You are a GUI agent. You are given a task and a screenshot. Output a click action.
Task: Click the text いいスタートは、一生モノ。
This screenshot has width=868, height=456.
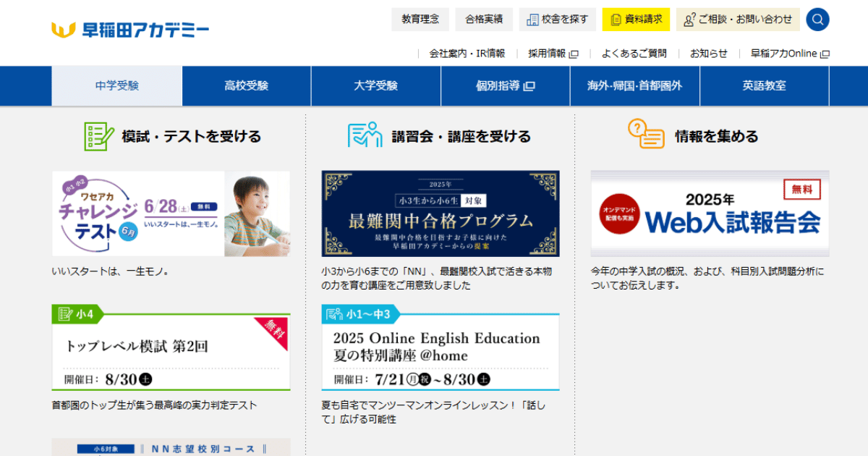(110, 271)
